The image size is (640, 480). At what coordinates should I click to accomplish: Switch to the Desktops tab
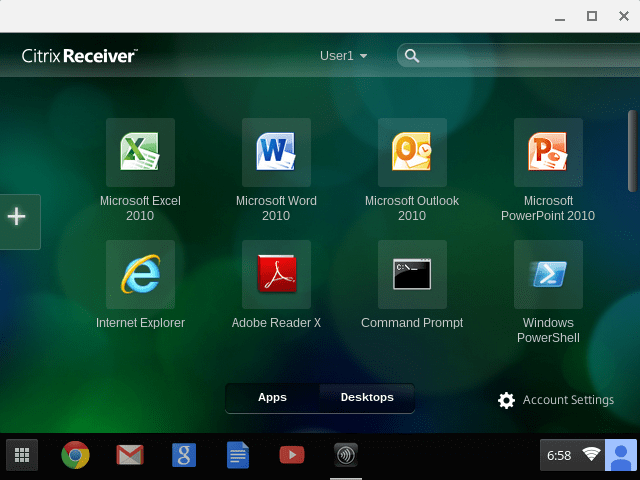(x=366, y=397)
